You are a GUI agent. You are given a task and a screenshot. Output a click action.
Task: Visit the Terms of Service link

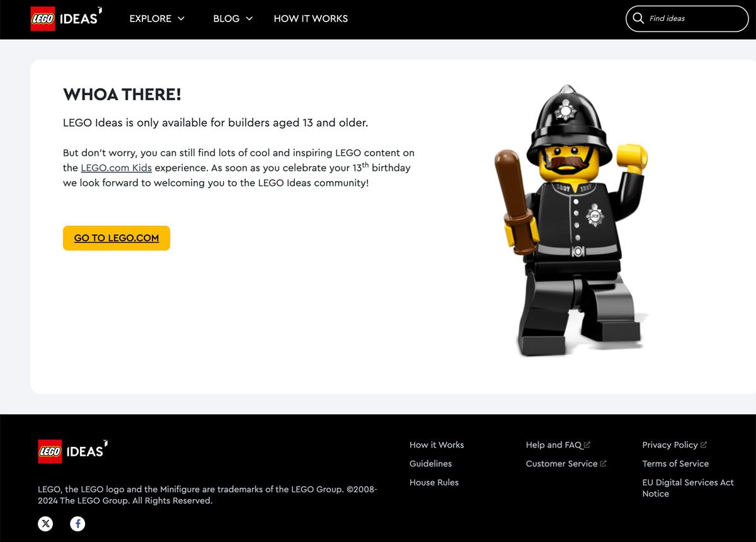click(x=675, y=464)
